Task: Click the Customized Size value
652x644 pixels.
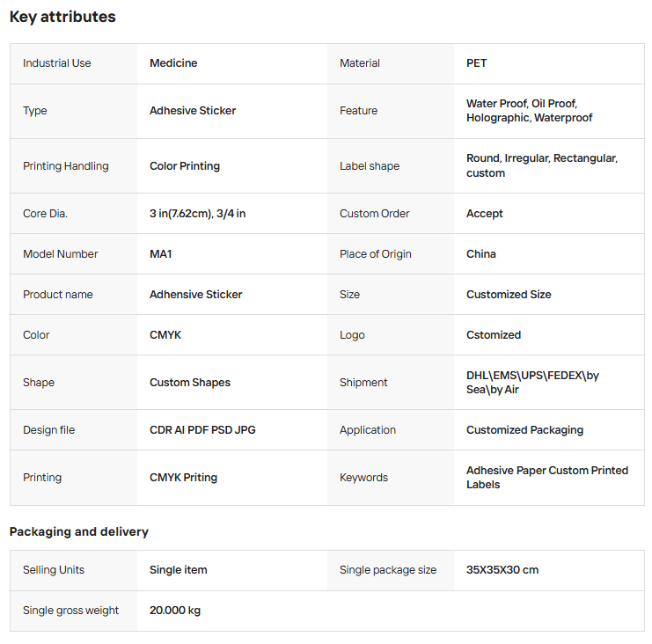Action: 509,295
